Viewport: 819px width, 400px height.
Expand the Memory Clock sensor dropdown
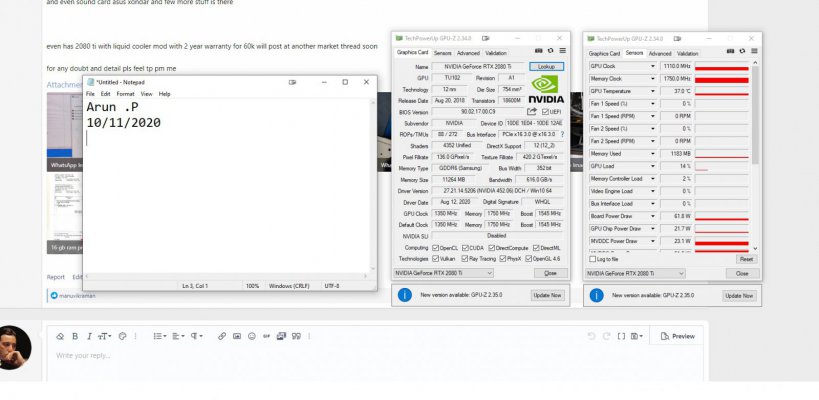click(652, 79)
